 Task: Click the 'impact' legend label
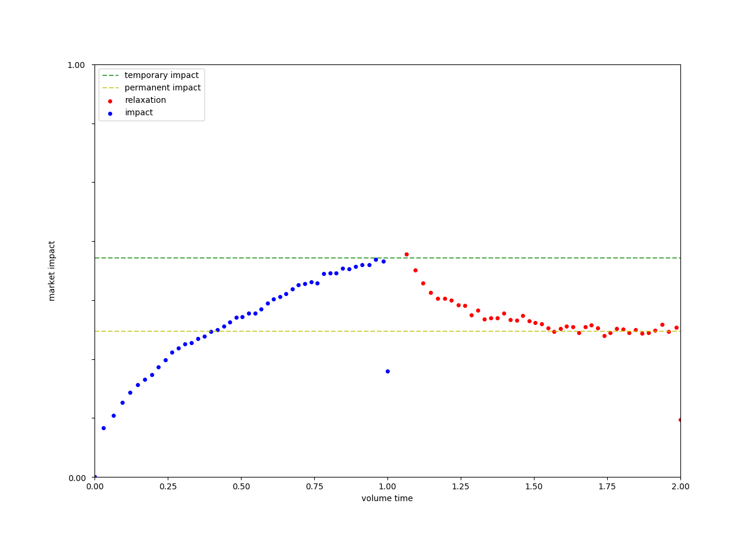pos(139,113)
